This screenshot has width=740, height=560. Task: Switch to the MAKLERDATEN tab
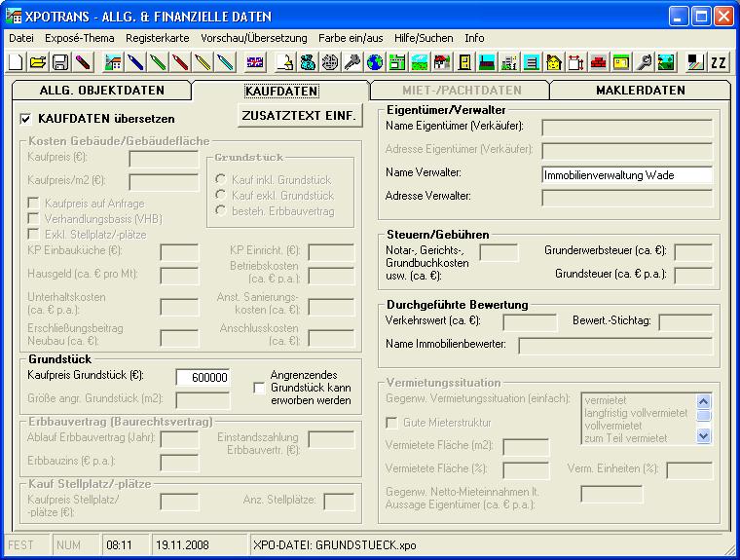(x=640, y=91)
